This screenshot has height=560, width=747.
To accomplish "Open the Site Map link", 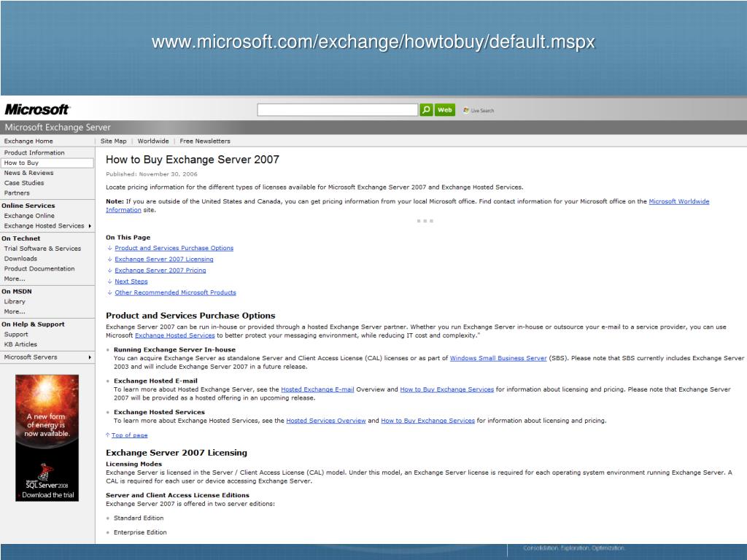I will [x=113, y=141].
